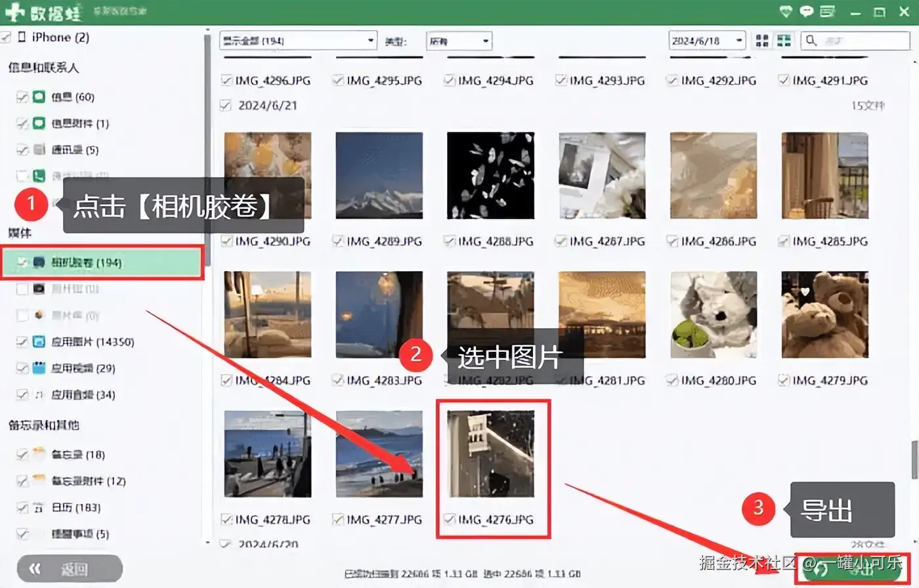Click the iPhone device icon in the sidebar
The height and width of the screenshot is (588, 919).
click(22, 37)
